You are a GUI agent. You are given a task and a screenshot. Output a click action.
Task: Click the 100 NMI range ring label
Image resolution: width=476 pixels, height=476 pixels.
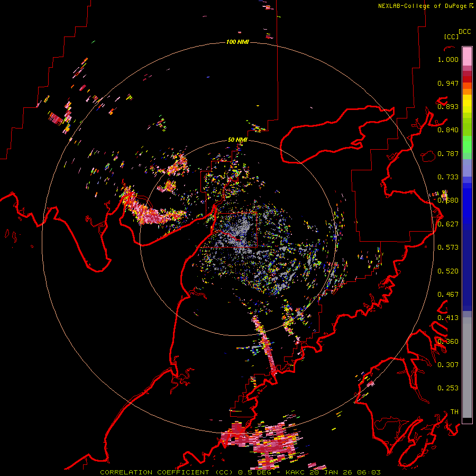237,42
